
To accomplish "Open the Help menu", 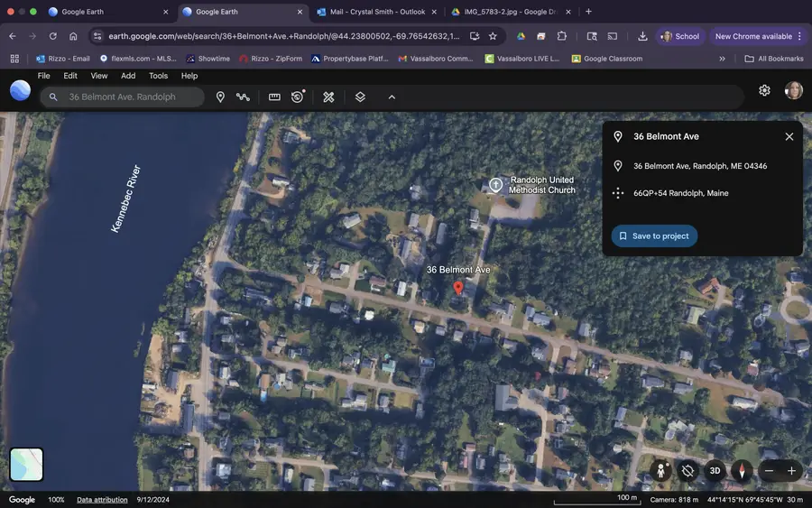I will point(189,76).
